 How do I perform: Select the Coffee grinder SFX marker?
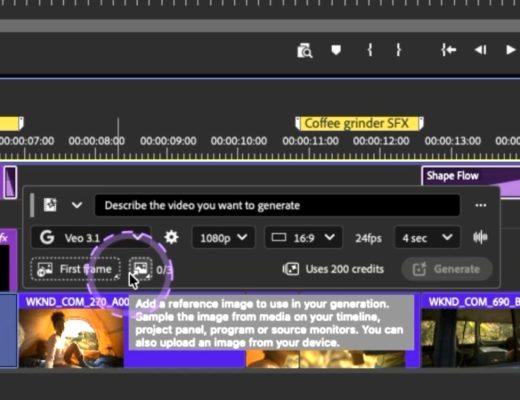pos(359,123)
